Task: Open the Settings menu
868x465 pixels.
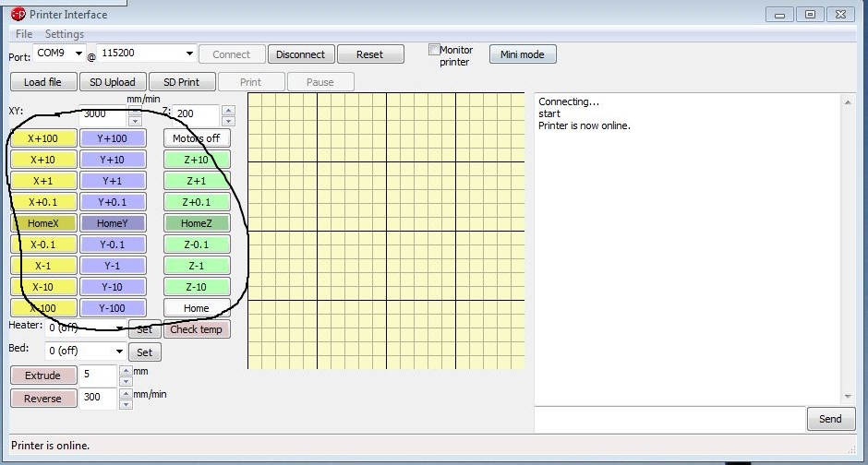Action: (65, 34)
